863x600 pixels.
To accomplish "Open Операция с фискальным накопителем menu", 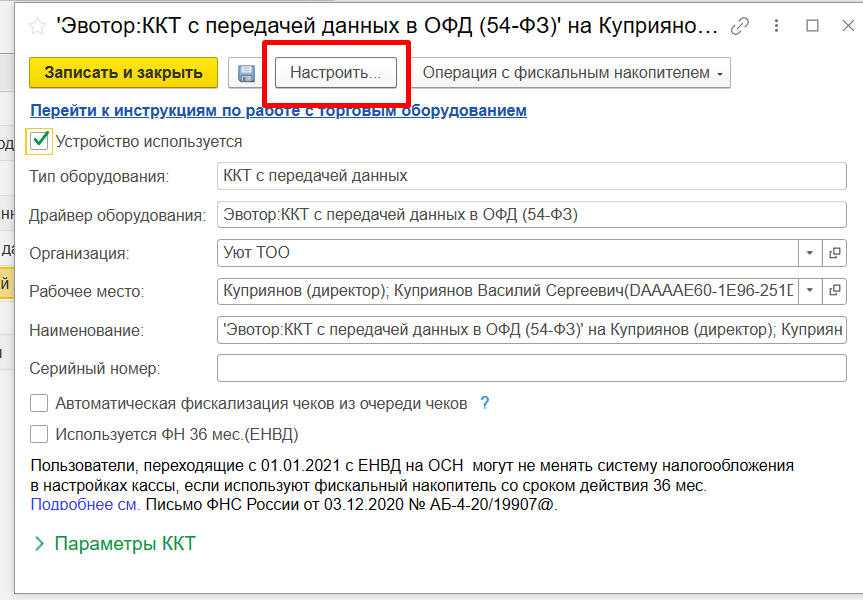I will point(572,73).
